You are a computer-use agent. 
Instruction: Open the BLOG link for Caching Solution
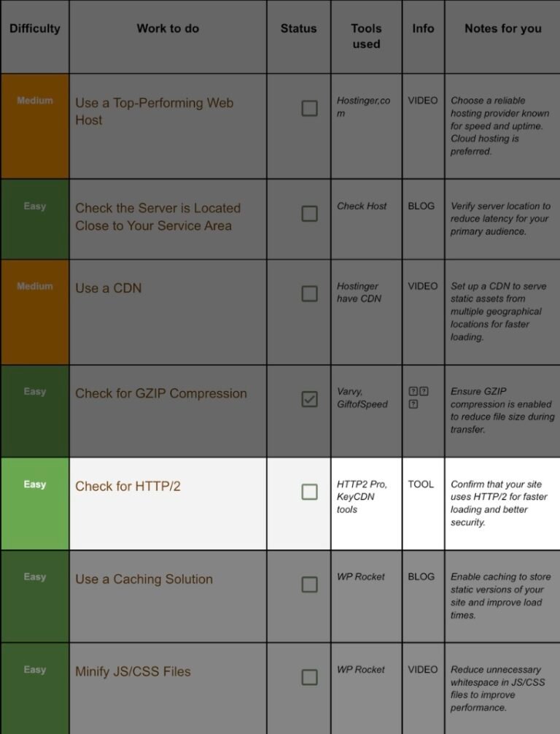click(x=421, y=576)
